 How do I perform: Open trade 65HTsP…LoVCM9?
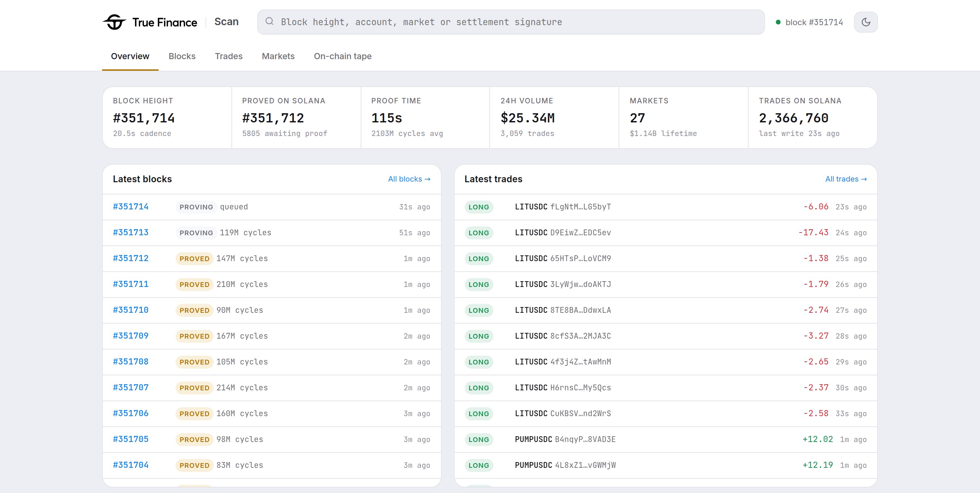point(665,259)
